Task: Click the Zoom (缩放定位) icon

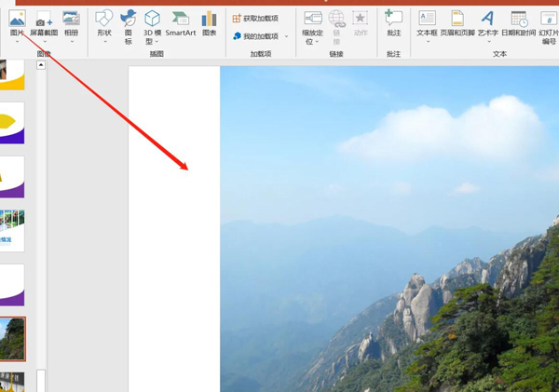Action: (313, 18)
